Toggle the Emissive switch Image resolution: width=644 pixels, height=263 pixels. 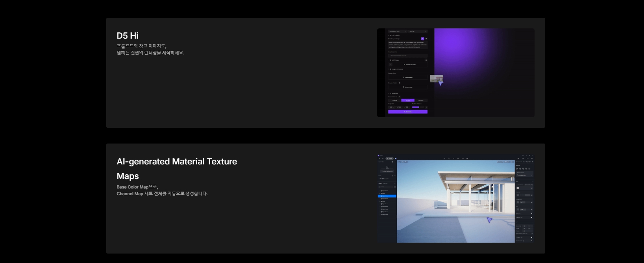[x=531, y=214]
